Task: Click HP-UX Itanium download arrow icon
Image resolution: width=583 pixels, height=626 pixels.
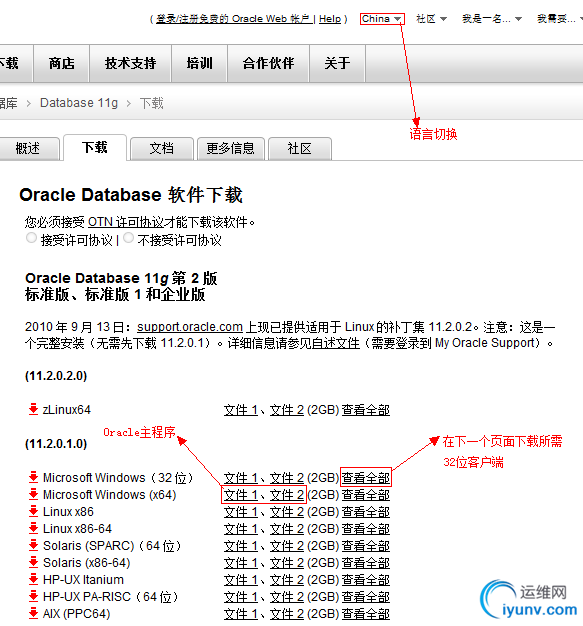Action: tap(34, 579)
